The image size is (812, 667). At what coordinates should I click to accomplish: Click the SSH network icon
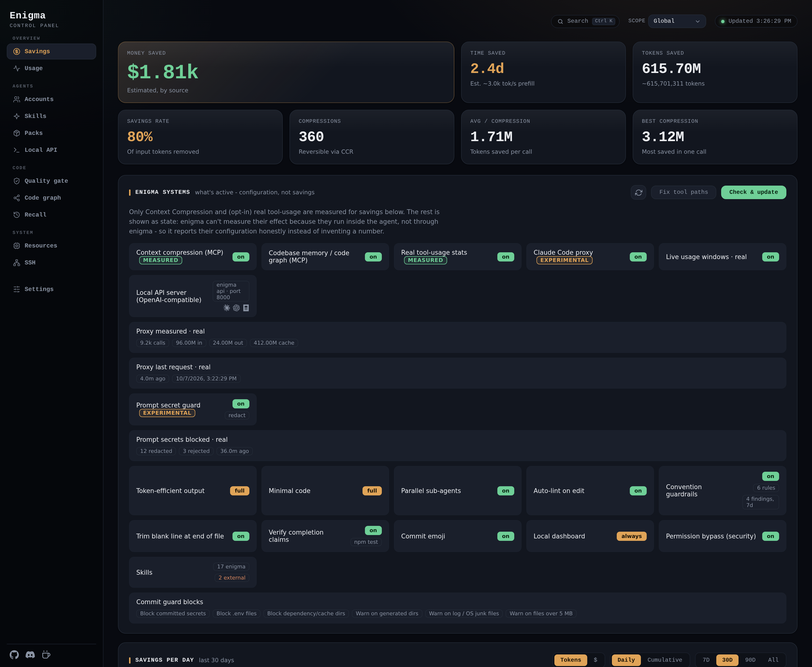tap(16, 262)
